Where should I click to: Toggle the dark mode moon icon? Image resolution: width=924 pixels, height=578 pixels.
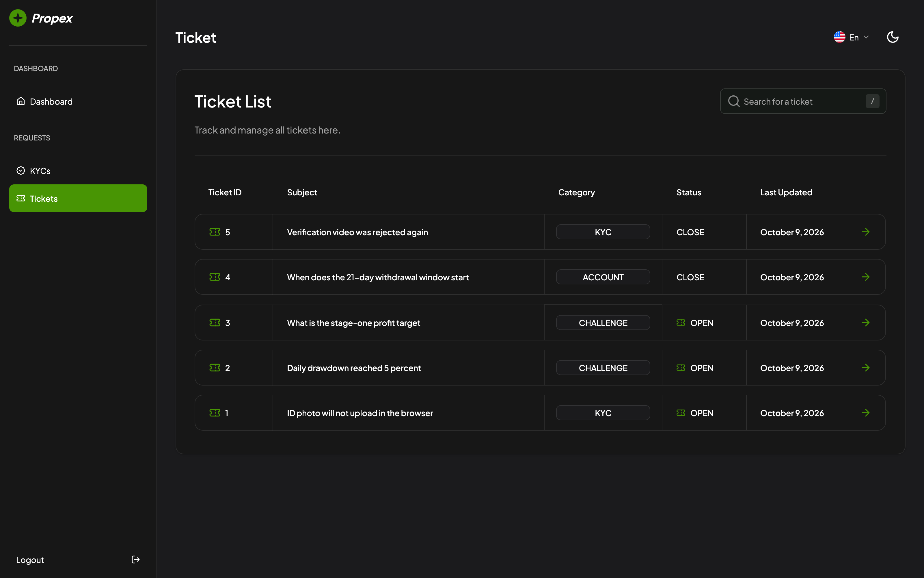(x=892, y=37)
